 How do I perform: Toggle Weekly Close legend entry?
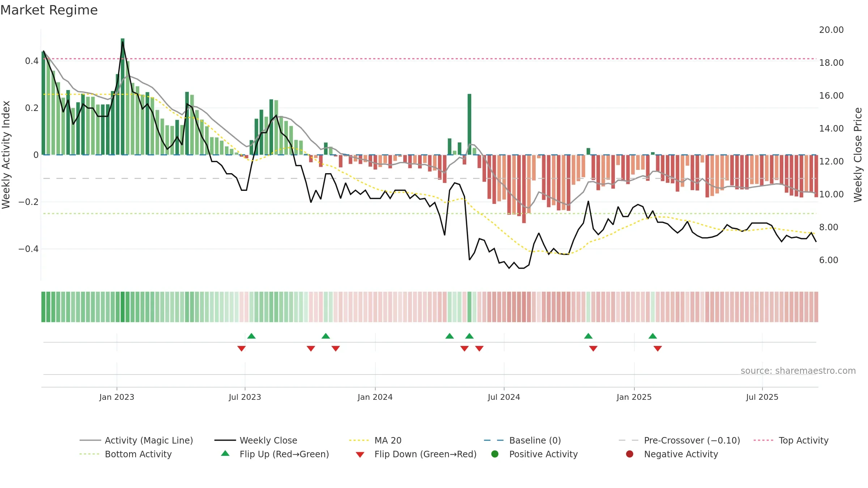pos(256,440)
